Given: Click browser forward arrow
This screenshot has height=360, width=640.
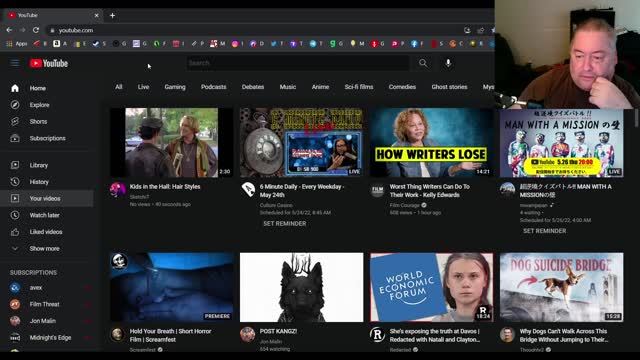Looking at the screenshot, I should (x=22, y=30).
